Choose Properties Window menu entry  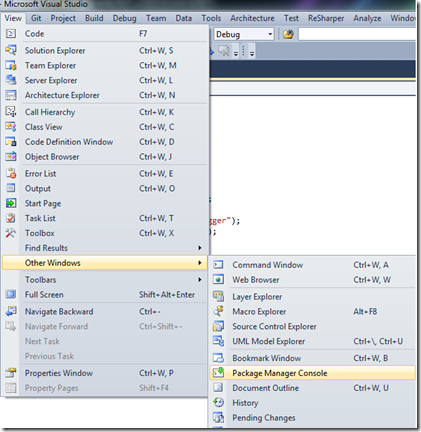coord(105,373)
